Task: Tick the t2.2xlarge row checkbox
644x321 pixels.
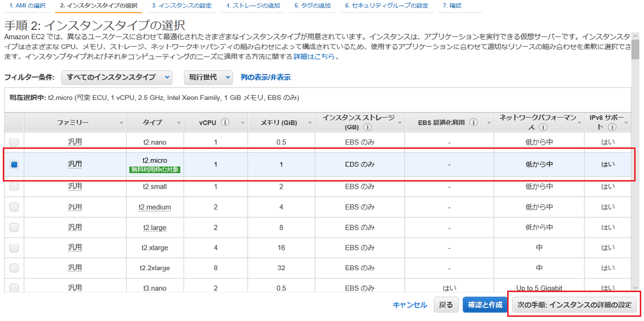Action: [14, 268]
